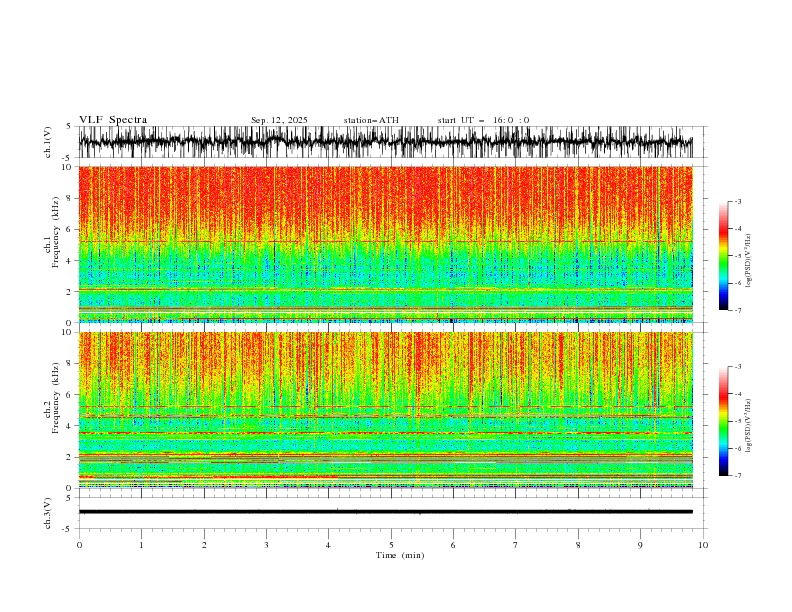This screenshot has width=792, height=612.
Task: Click the ch.3 voltage flat trace line
Action: [x=385, y=512]
